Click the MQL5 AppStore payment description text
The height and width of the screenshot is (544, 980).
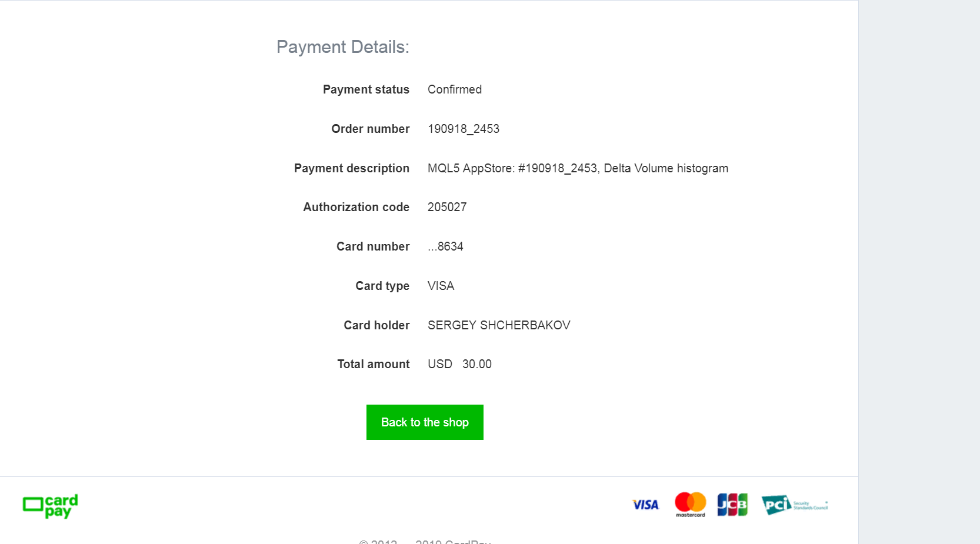click(578, 168)
